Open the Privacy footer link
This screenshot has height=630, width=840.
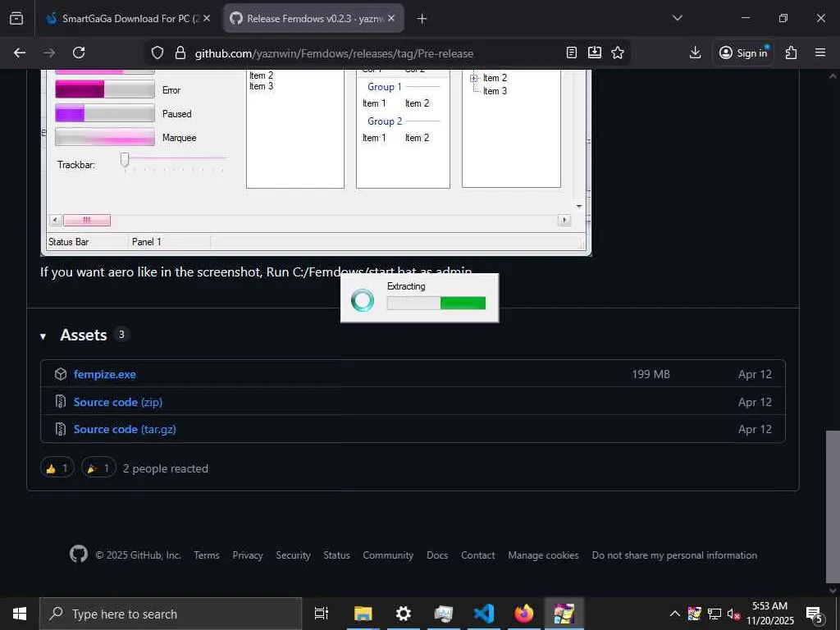click(x=248, y=555)
